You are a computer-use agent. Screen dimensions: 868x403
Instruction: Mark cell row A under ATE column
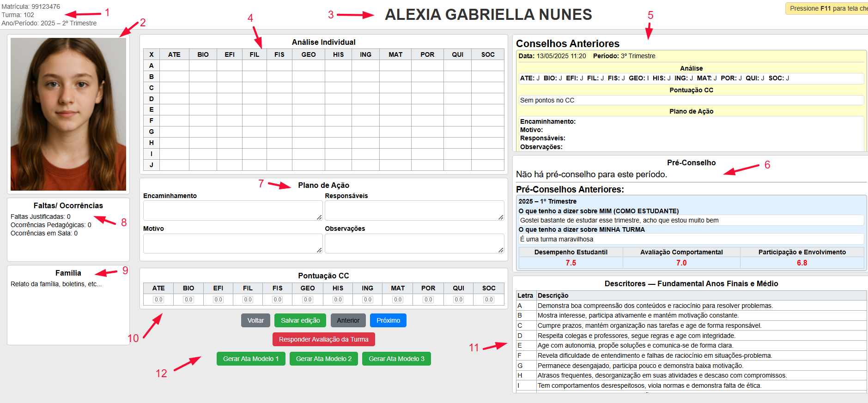174,66
